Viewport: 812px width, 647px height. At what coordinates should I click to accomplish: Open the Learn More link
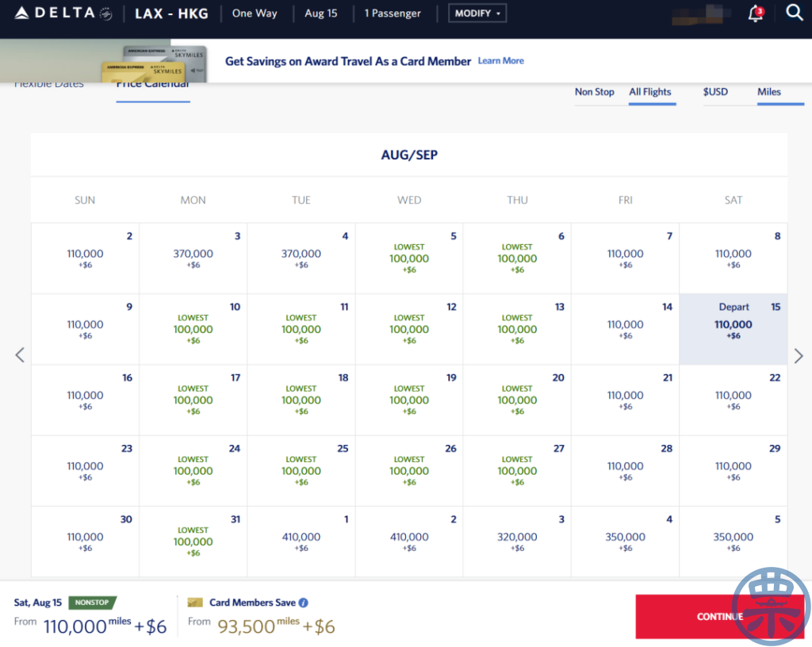pos(501,60)
